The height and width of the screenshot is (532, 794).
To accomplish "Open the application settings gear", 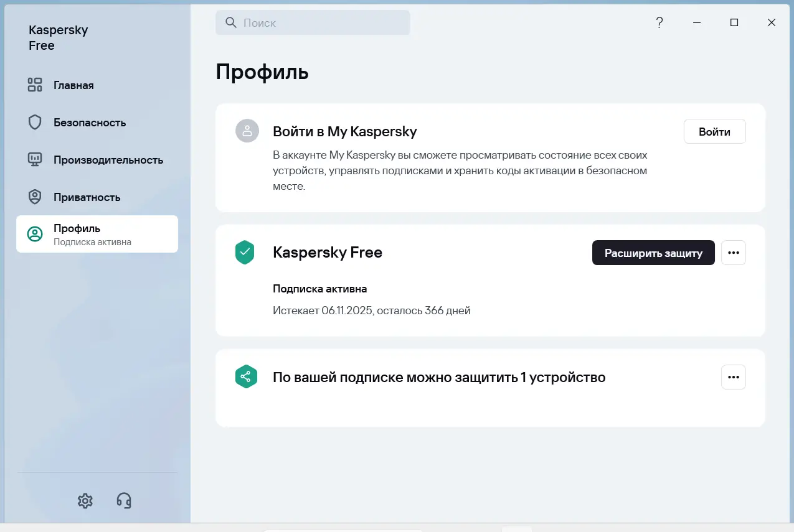I will pyautogui.click(x=85, y=500).
